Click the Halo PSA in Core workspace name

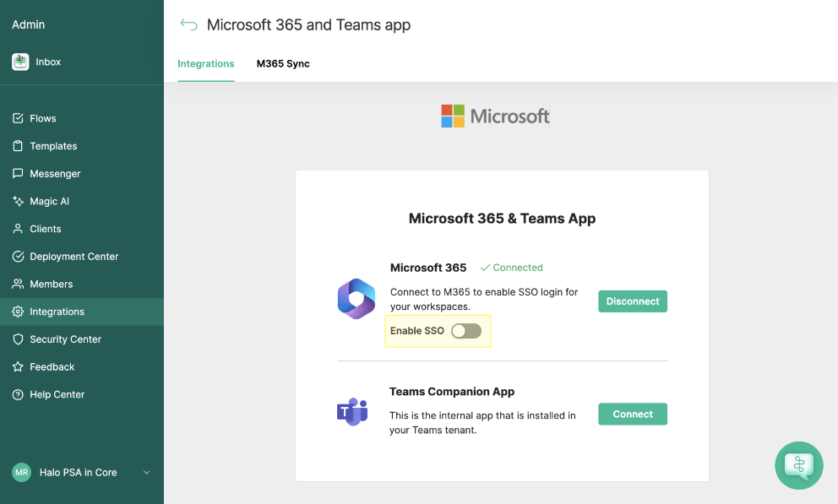[x=78, y=473]
